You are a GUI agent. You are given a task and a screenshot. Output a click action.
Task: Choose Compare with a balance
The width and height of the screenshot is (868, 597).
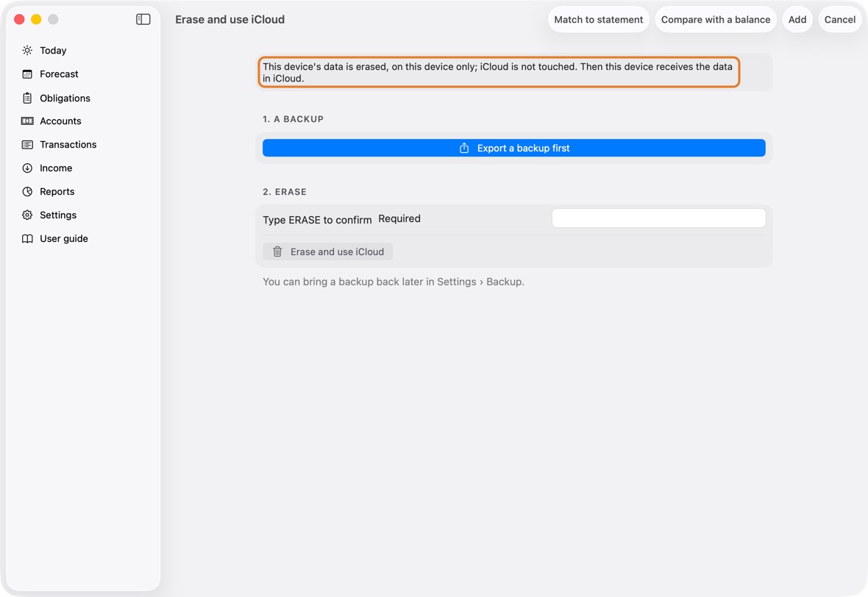point(715,19)
